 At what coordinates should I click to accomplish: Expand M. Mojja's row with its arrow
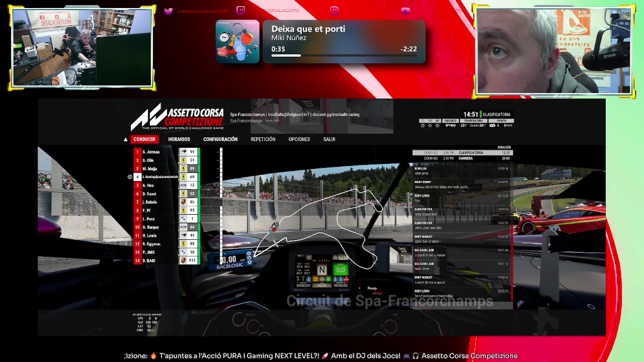(221, 168)
